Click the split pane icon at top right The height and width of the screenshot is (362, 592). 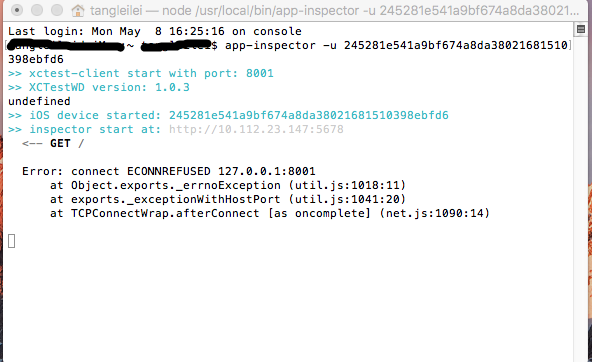(x=581, y=29)
